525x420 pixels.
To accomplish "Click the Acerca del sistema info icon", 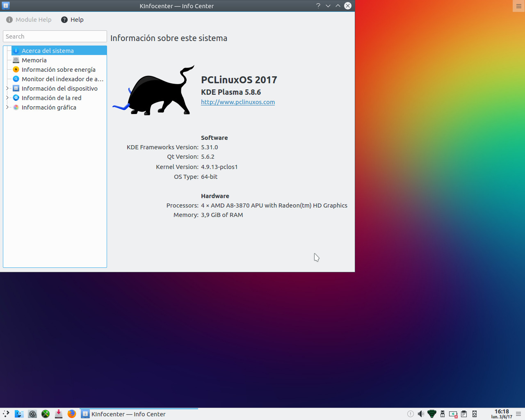I will point(16,51).
